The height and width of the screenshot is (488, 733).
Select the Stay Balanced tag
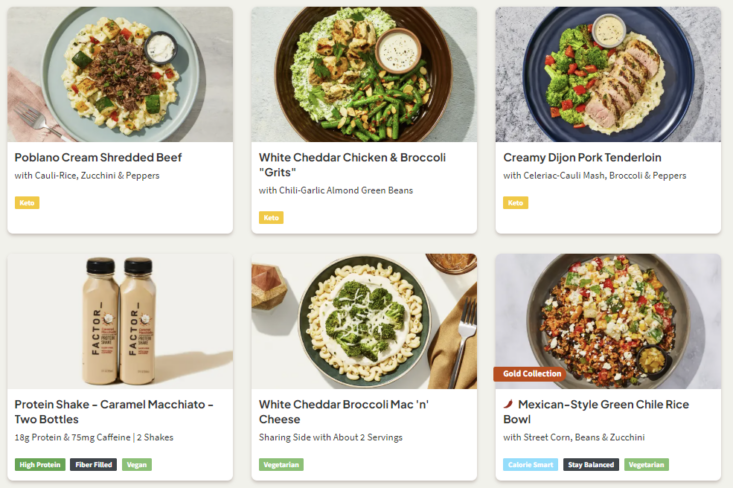590,465
